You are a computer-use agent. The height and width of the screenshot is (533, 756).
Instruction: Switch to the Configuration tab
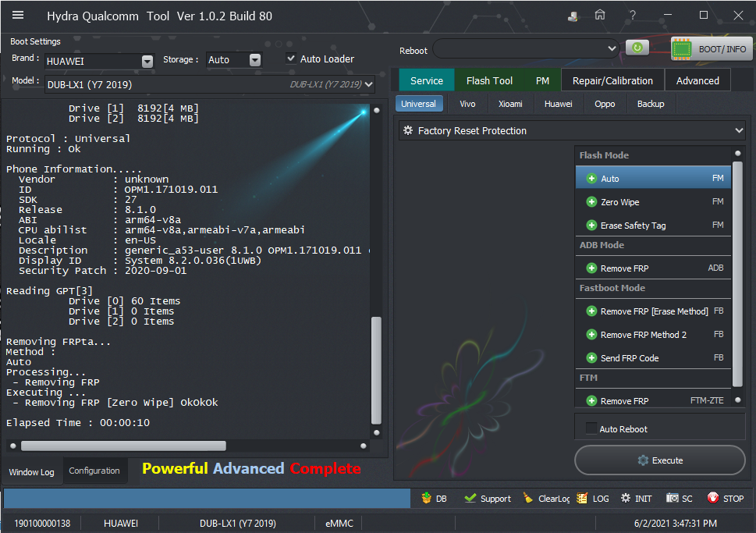coord(94,471)
